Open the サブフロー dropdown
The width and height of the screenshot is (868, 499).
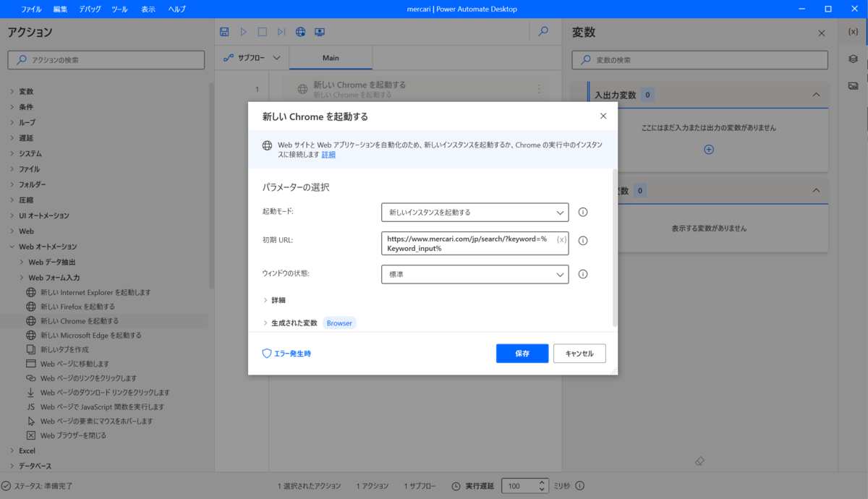coord(252,58)
